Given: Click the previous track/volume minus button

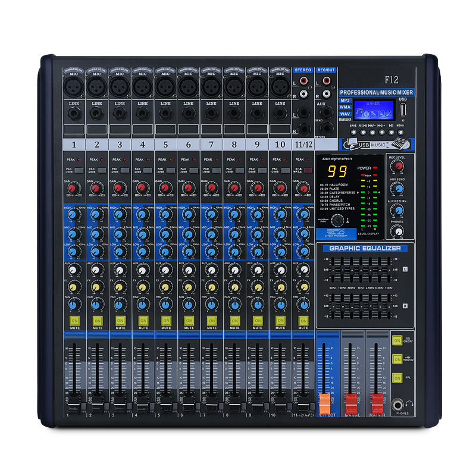Looking at the screenshot, I should 372,132.
